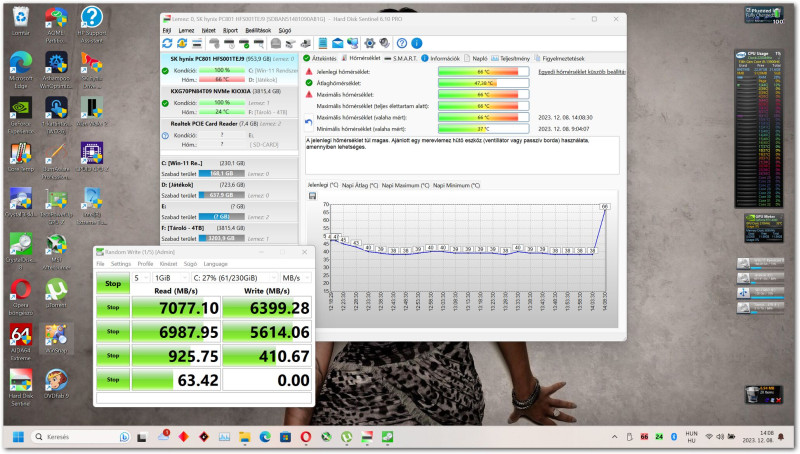Select the C: [Win-11 Re..] partition row
Image resolution: width=800 pixels, height=454 pixels.
coord(229,169)
